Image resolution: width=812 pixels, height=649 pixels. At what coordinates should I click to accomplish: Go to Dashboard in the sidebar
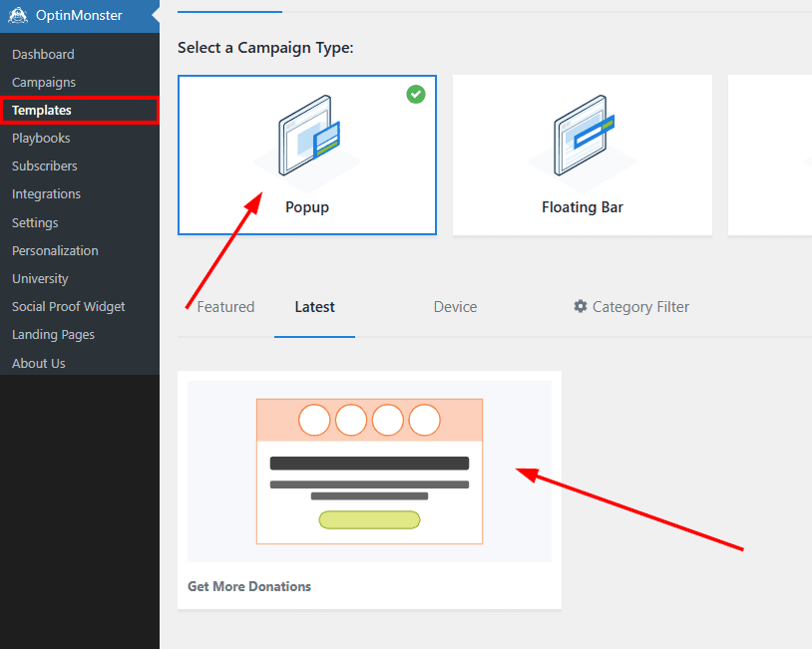(x=43, y=55)
